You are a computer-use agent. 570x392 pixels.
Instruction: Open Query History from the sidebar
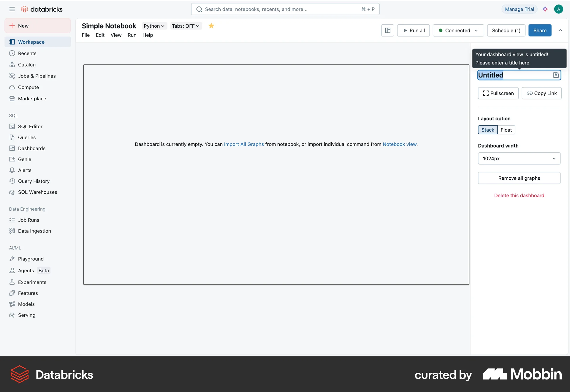(34, 181)
